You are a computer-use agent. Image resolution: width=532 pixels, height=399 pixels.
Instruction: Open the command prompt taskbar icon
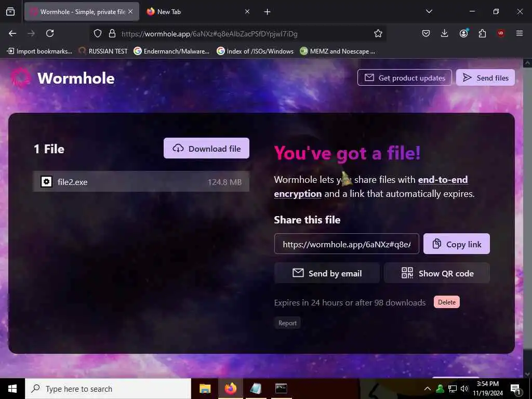point(281,389)
